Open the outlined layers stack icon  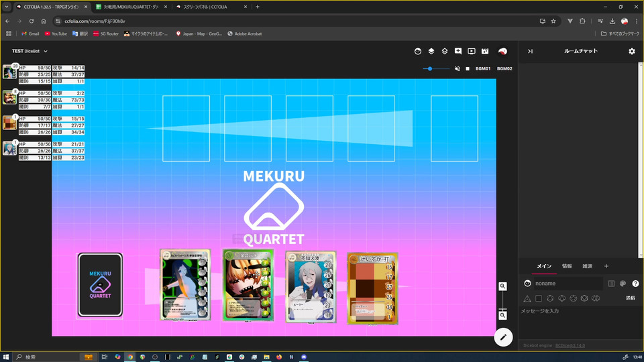444,52
